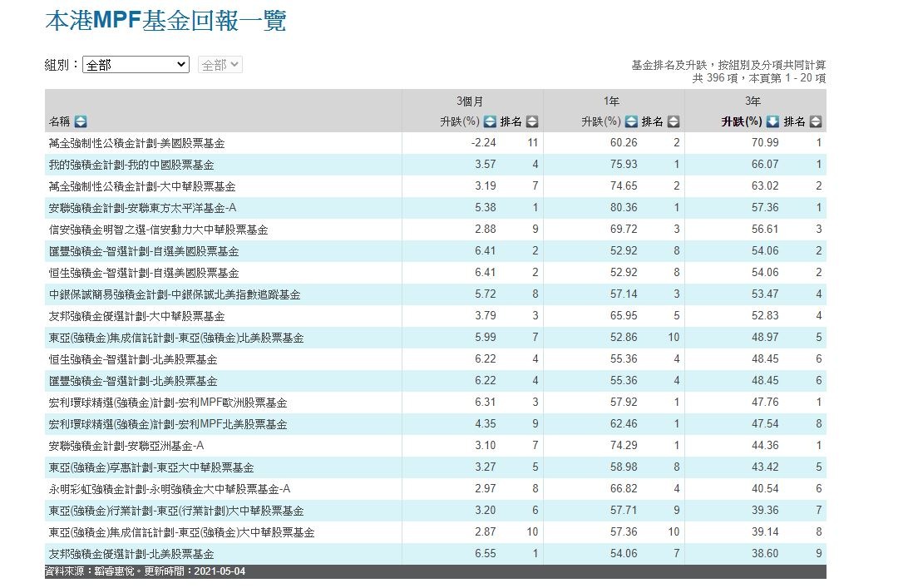Open the greyed-out 全部 sub-category dropdown
908x588 pixels.
[x=220, y=64]
